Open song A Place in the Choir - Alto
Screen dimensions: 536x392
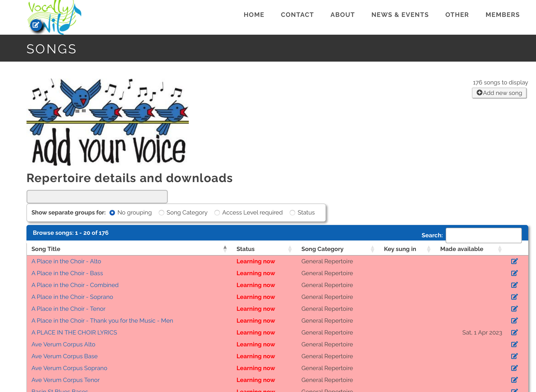[x=66, y=261]
